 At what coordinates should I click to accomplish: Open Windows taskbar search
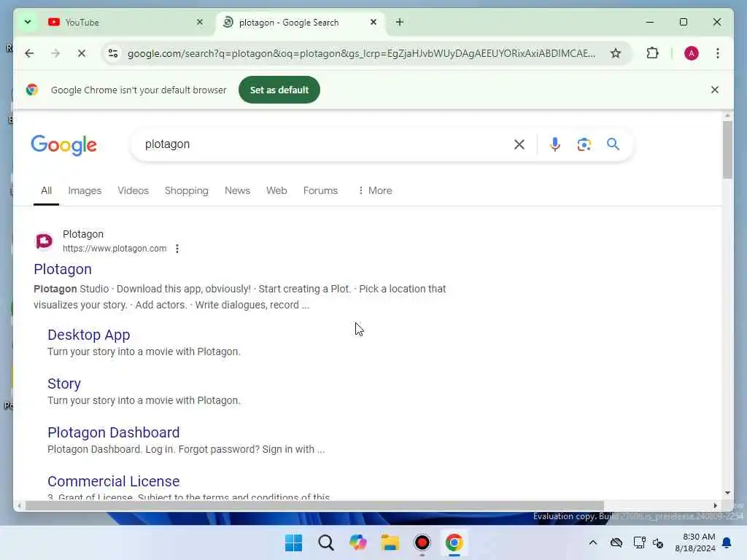[326, 542]
